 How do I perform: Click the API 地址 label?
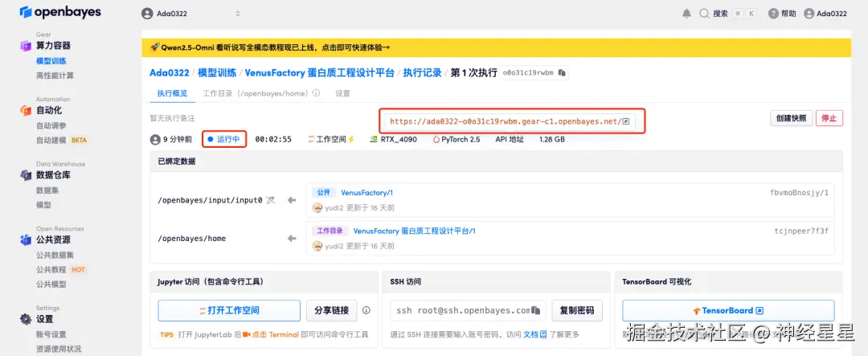510,140
